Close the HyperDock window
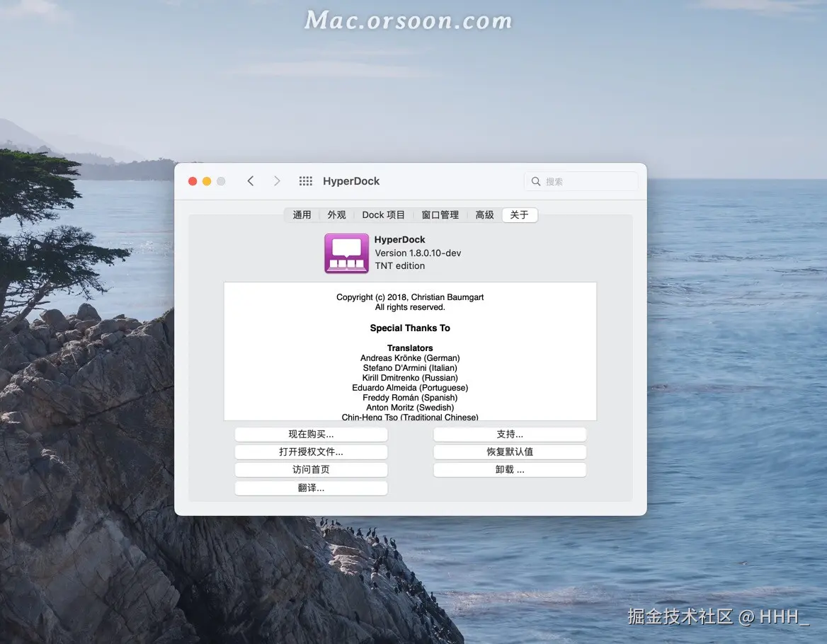The image size is (827, 644). click(x=193, y=181)
